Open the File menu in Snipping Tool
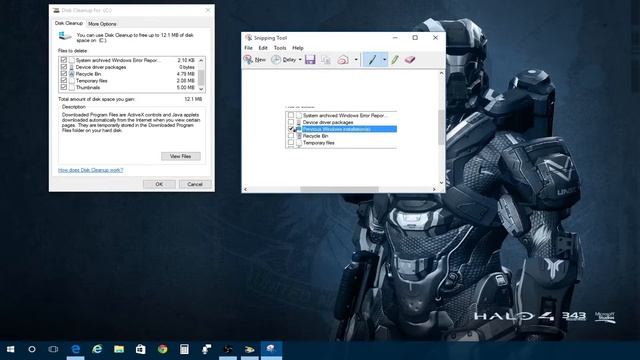This screenshot has height=360, width=640. (248, 48)
